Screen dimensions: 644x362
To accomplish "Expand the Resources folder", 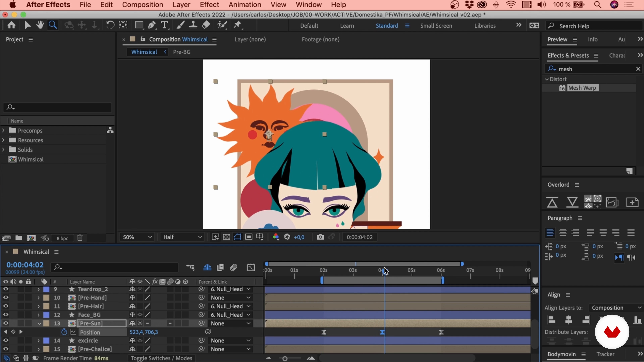I will (x=3, y=140).
